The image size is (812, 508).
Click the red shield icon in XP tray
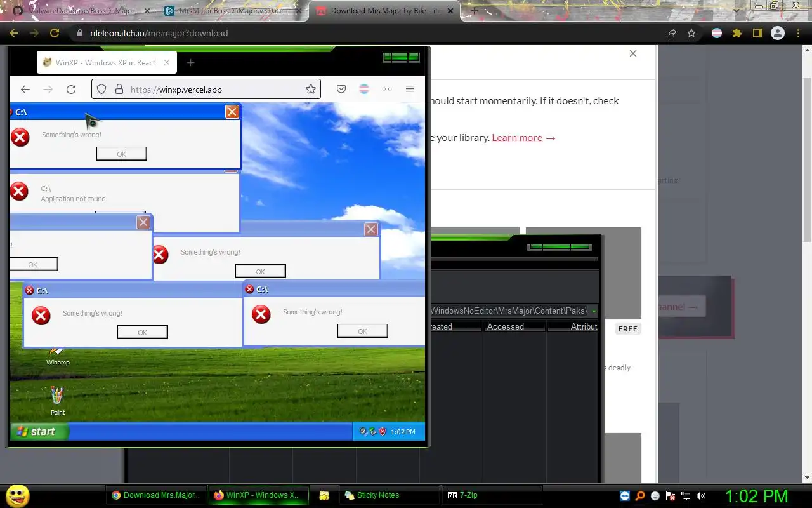pyautogui.click(x=383, y=431)
